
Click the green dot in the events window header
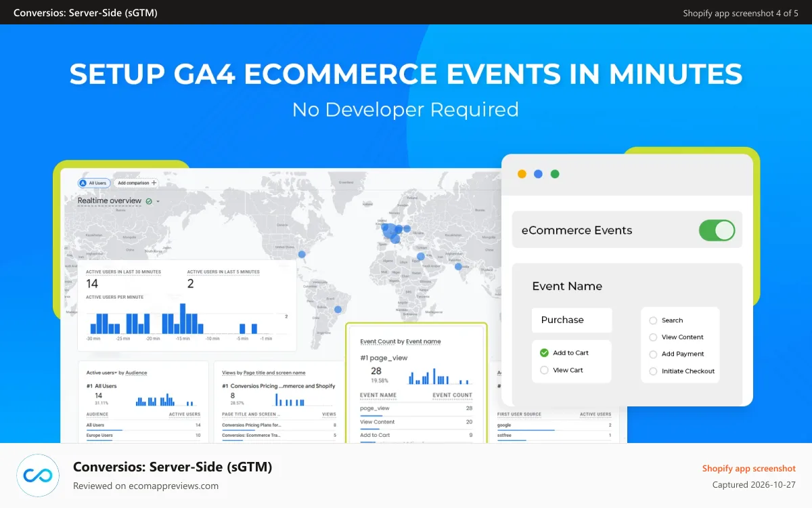(x=555, y=174)
